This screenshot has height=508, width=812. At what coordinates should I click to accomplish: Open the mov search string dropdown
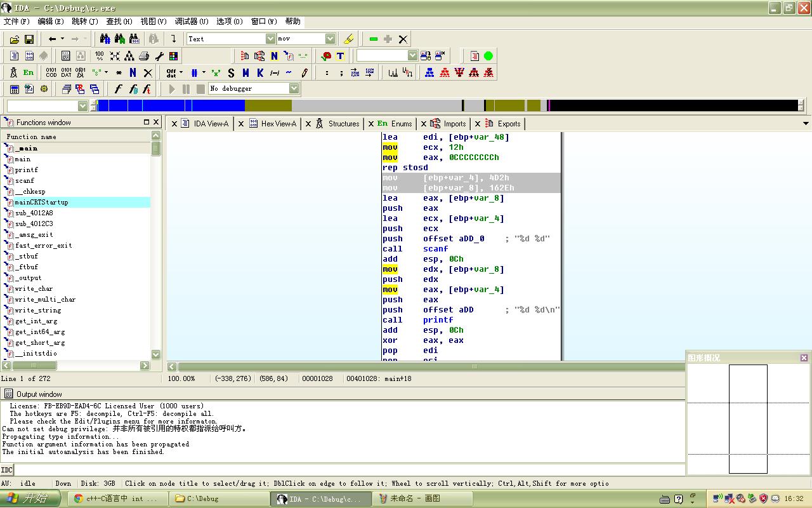(330, 39)
